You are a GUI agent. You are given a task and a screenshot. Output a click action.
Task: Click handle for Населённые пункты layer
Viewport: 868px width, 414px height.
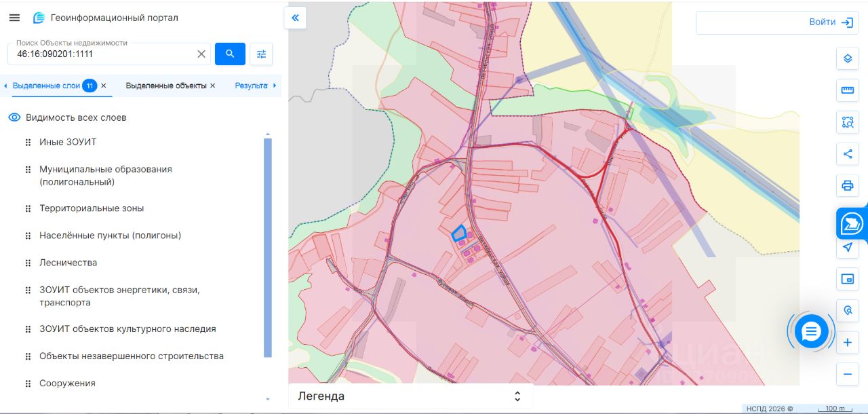(28, 236)
